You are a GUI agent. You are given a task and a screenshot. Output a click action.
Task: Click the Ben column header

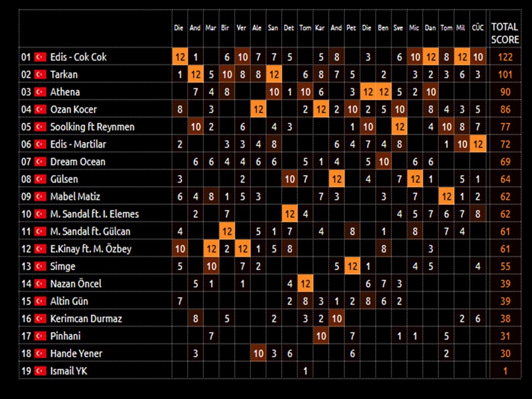(383, 28)
